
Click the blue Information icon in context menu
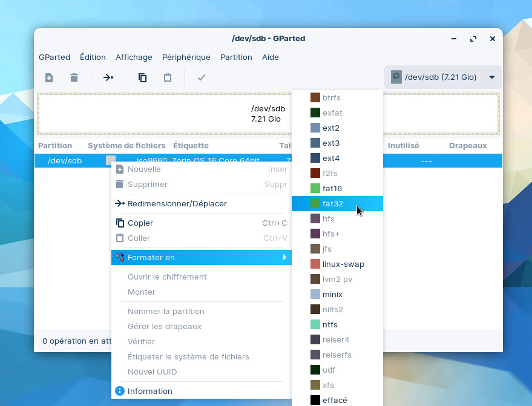point(120,391)
